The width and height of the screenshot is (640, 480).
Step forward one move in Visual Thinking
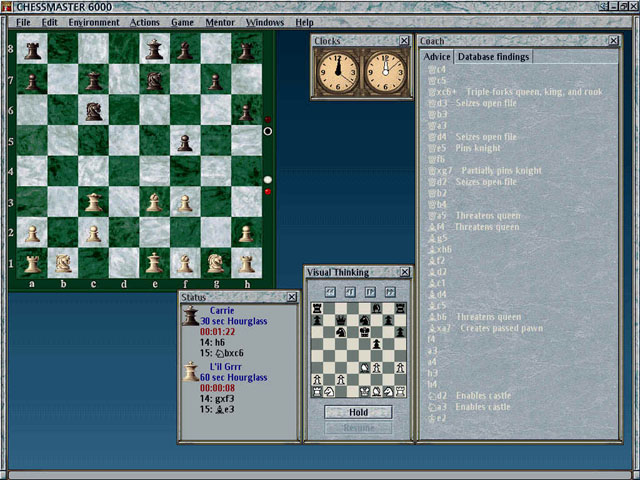tap(370, 292)
